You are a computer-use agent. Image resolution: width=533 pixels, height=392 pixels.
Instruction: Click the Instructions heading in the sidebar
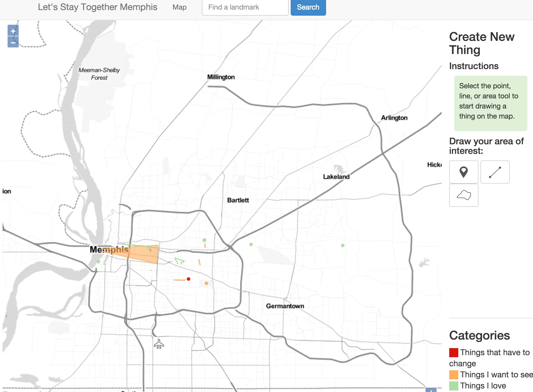coord(474,66)
